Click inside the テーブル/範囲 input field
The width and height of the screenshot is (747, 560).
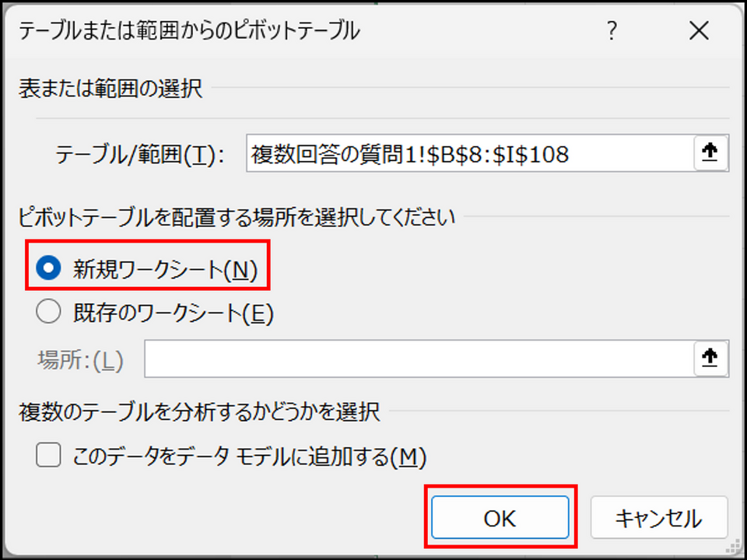pyautogui.click(x=470, y=153)
